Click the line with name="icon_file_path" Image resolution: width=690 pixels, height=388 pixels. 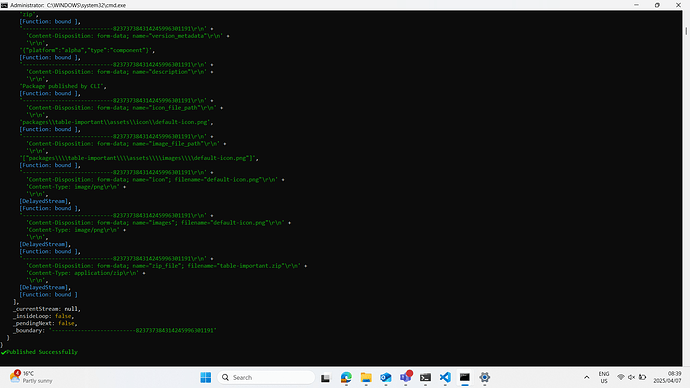click(x=125, y=108)
